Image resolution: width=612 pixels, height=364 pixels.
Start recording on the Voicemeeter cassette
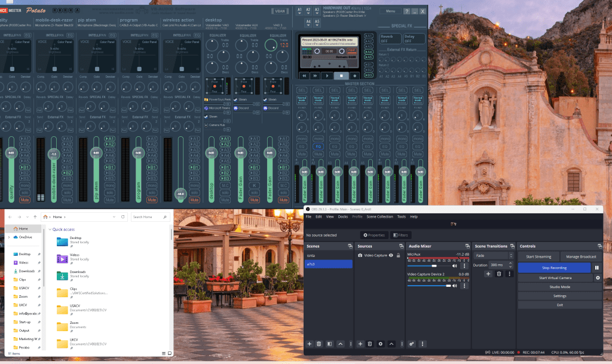pyautogui.click(x=354, y=76)
